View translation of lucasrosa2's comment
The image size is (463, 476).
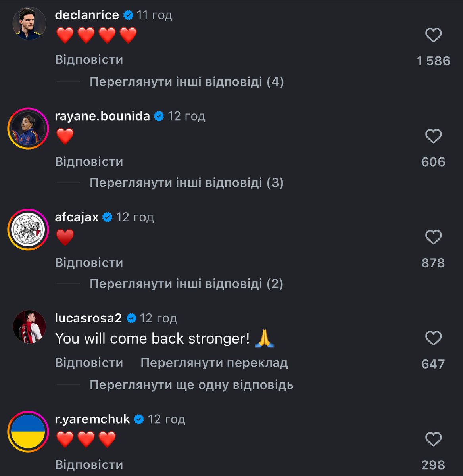(214, 363)
